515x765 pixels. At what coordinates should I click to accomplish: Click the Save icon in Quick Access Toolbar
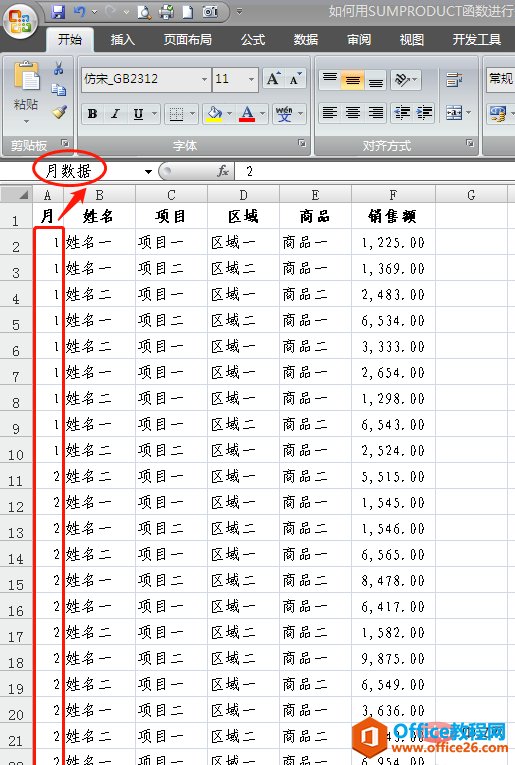coord(58,12)
